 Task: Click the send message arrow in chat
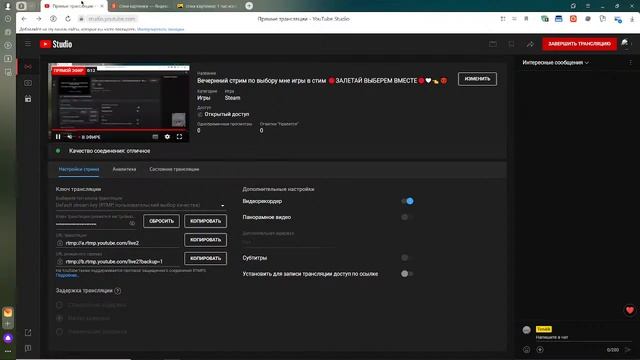[x=628, y=350]
